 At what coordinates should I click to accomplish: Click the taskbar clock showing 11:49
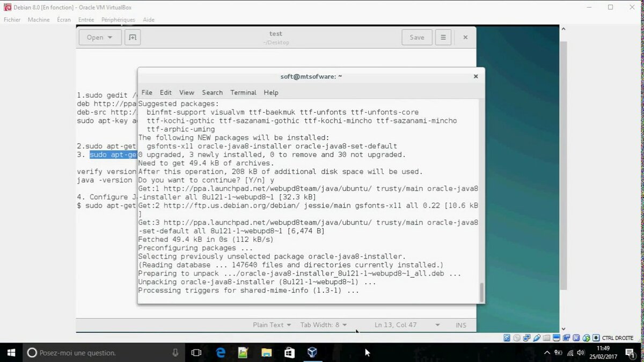coord(603,348)
